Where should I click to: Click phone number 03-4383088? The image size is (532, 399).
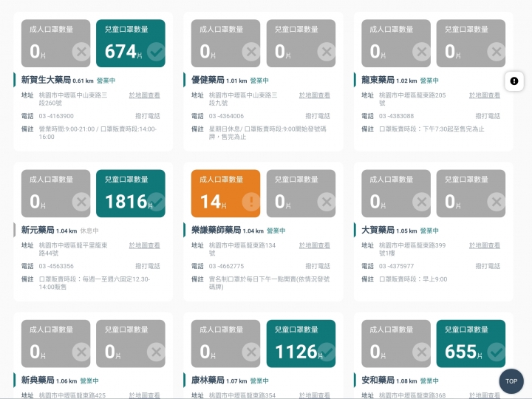[x=396, y=116]
